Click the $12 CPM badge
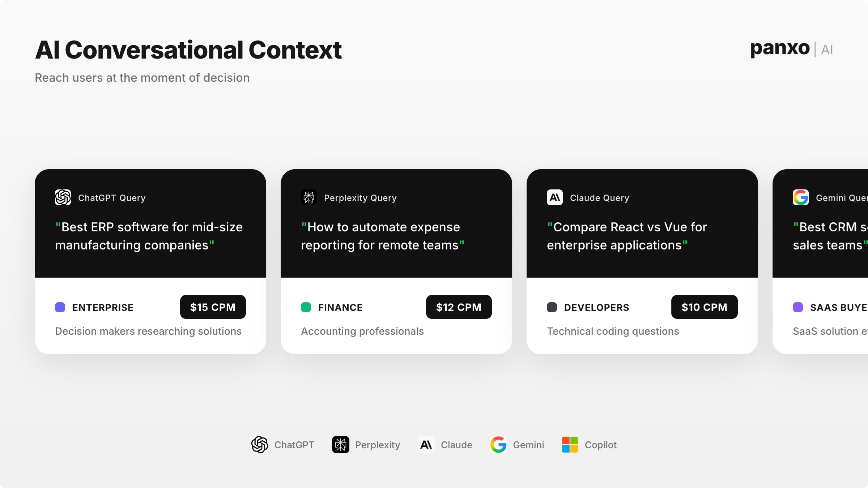This screenshot has height=488, width=868. (459, 307)
